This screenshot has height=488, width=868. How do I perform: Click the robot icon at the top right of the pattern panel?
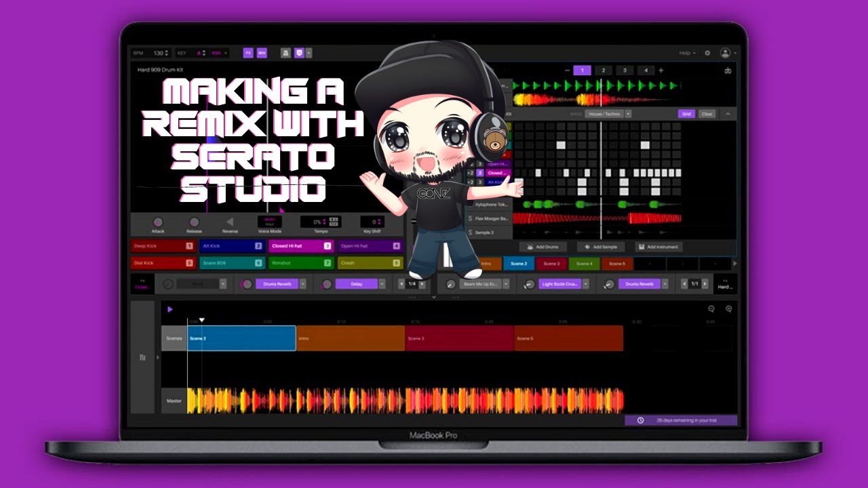[728, 70]
